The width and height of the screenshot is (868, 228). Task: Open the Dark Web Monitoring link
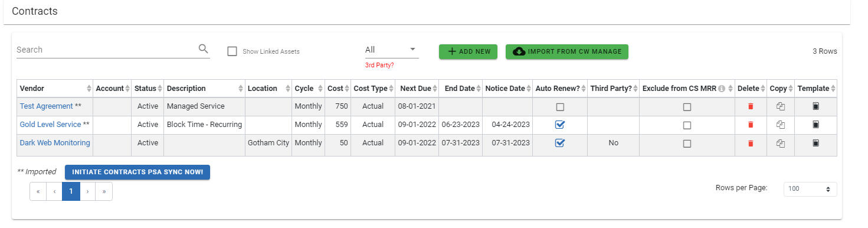[x=55, y=143]
